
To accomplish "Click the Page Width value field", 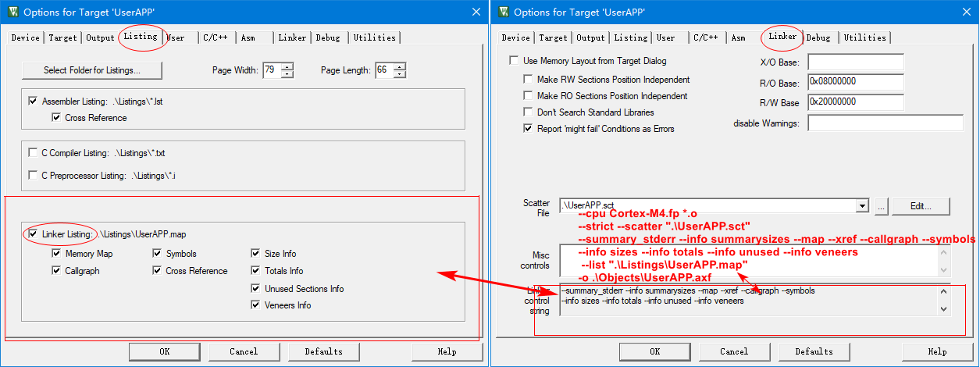I will (x=270, y=70).
